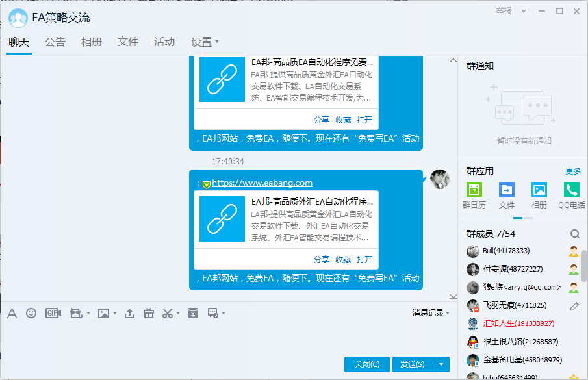Click the edit pencil beside 飞羽无痕(4711825)
This screenshot has width=588, height=380.
(x=574, y=307)
